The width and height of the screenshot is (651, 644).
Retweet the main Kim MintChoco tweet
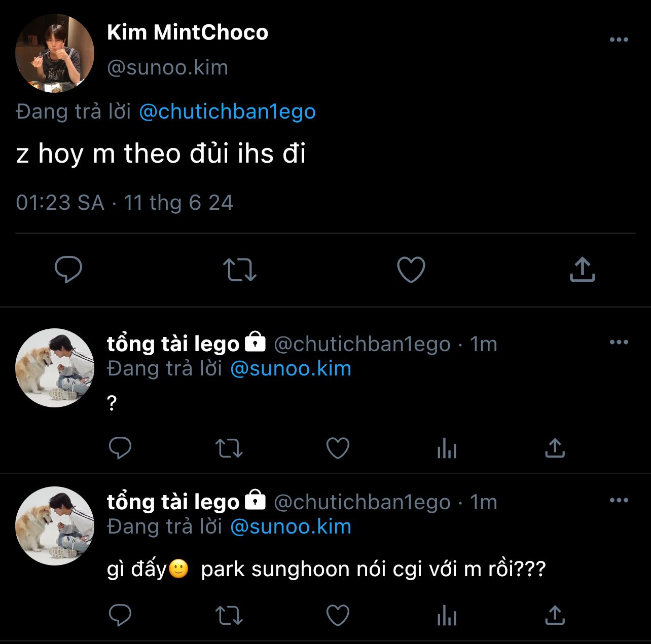240,269
